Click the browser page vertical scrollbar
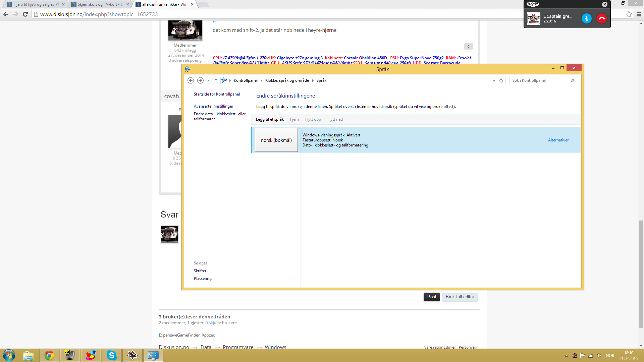644x362 pixels. 641,274
